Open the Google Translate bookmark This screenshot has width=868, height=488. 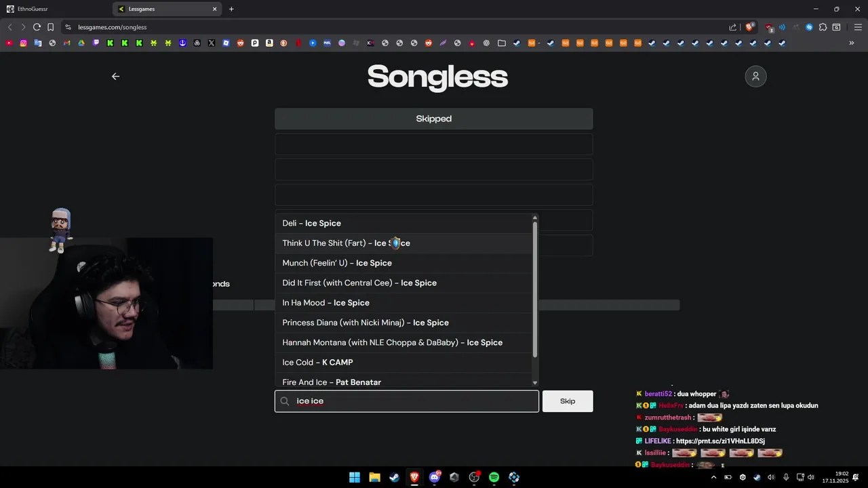pyautogui.click(x=38, y=43)
